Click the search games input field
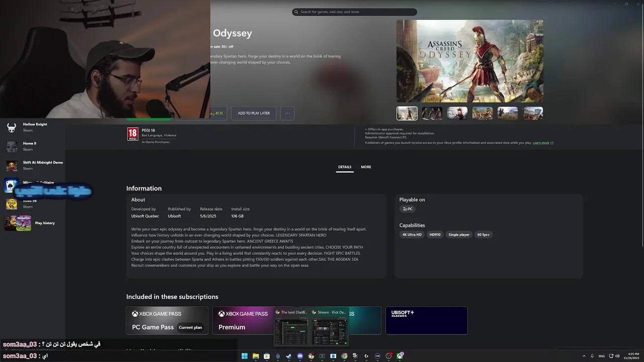This screenshot has height=362, width=644. point(355,12)
